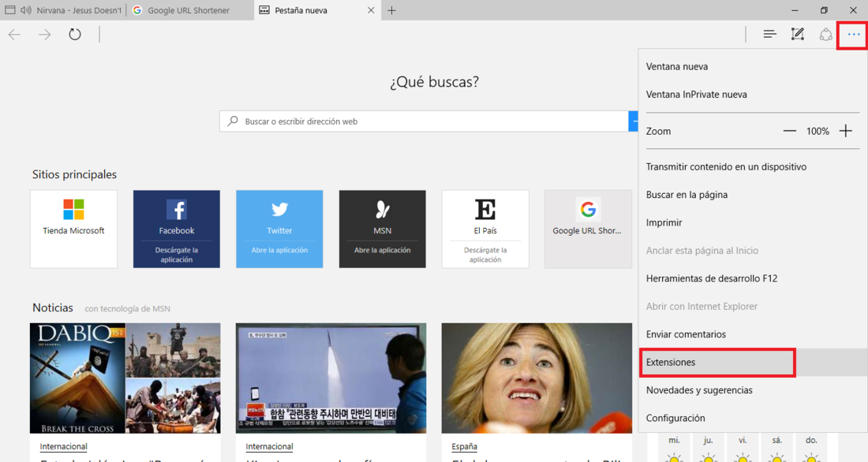
Task: Click the tab preview icon at far left
Action: [10, 10]
